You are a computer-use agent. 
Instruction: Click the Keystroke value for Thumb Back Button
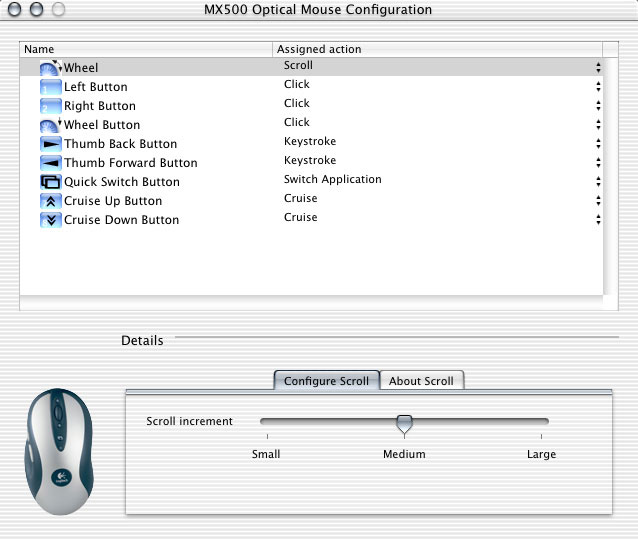pos(310,141)
